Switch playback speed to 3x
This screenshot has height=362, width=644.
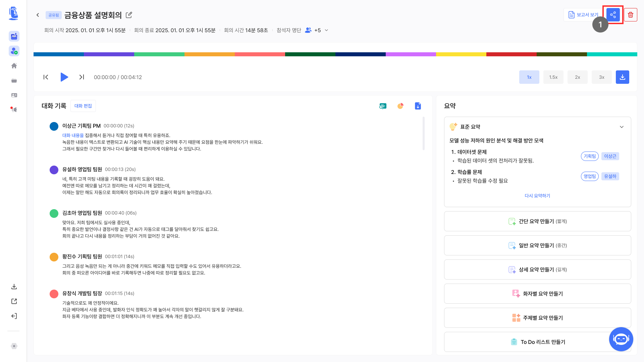(601, 77)
